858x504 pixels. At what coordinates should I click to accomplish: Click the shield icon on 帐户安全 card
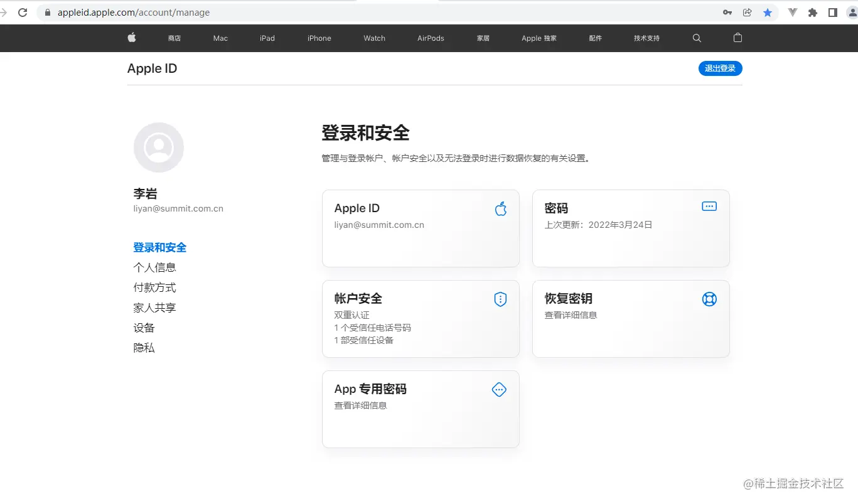(500, 299)
